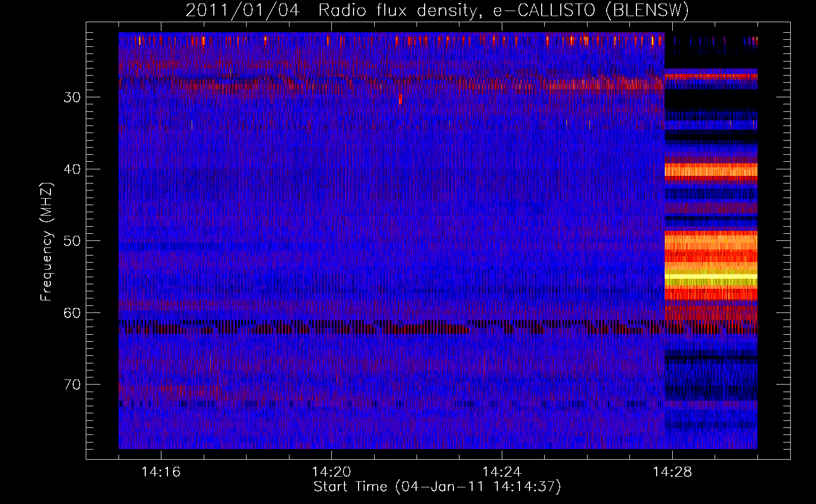Click the 50 frequency tick label
Screen dimensions: 816x504
point(72,241)
